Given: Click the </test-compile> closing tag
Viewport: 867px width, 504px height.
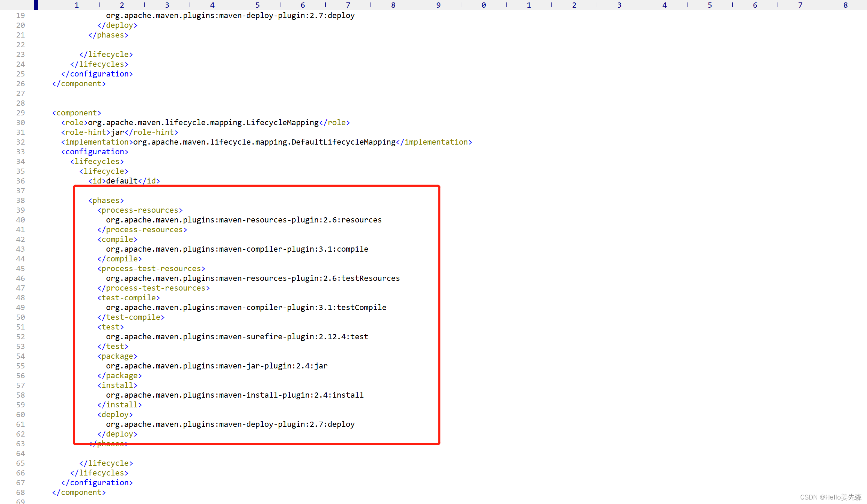Looking at the screenshot, I should click(x=131, y=317).
